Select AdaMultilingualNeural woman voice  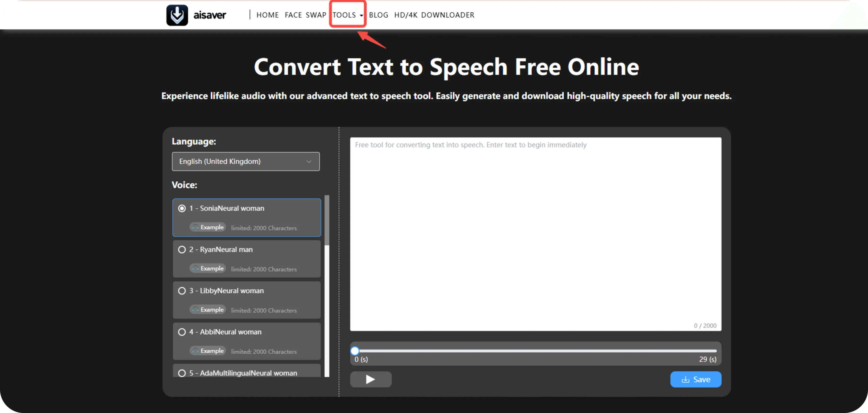tap(247, 371)
